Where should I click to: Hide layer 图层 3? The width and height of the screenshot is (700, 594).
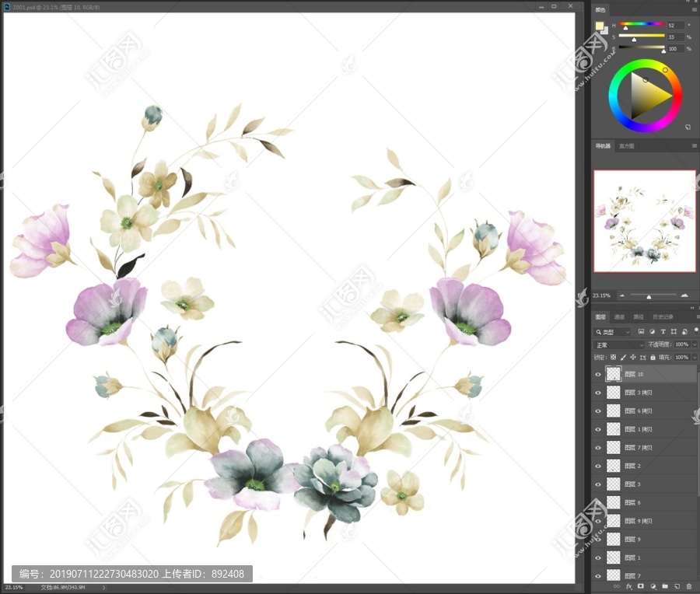pyautogui.click(x=598, y=484)
